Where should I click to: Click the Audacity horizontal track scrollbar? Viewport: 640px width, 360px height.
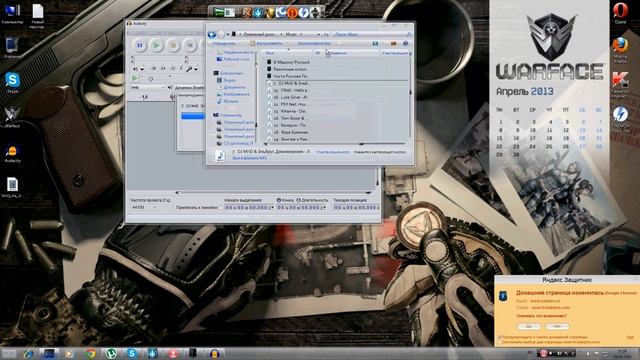click(x=273, y=192)
